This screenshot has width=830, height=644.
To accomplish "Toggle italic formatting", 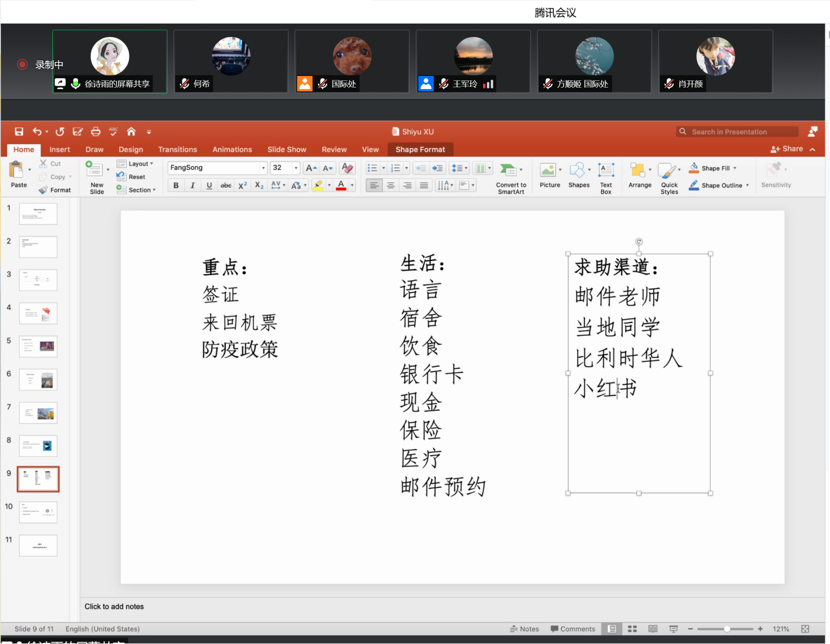I will coord(192,185).
